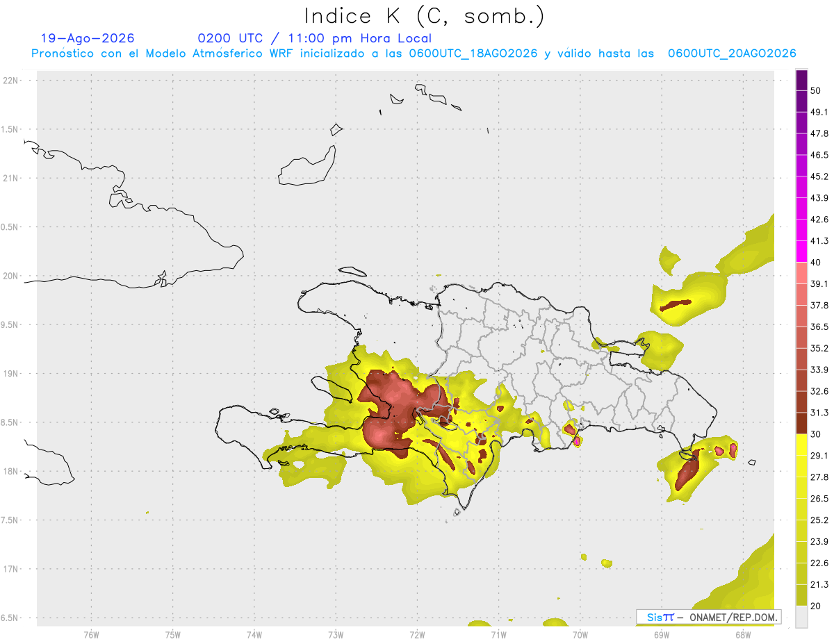The image size is (834, 644).
Task: Click the colorbar label "47.8"
Action: pyautogui.click(x=819, y=133)
